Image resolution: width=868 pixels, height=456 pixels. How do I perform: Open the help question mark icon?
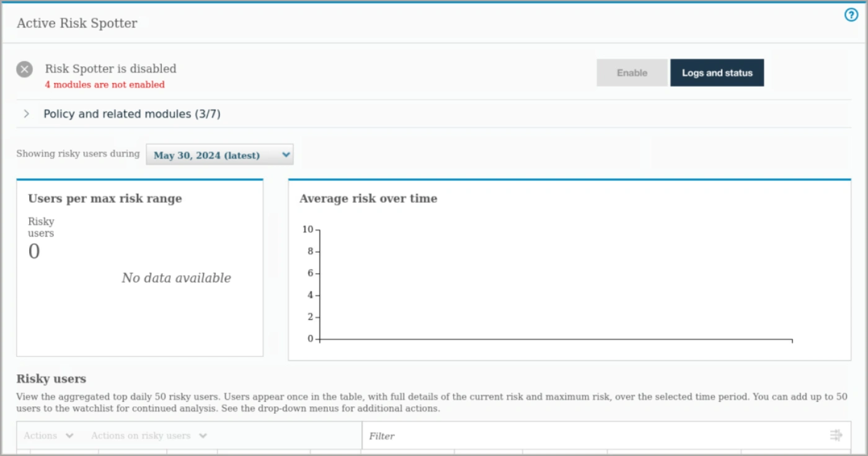[x=851, y=15]
